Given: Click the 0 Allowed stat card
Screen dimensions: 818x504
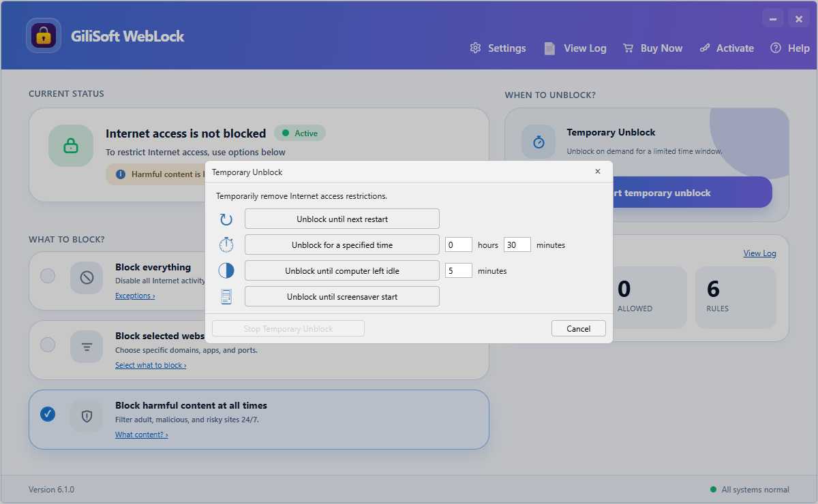Looking at the screenshot, I should [x=650, y=297].
